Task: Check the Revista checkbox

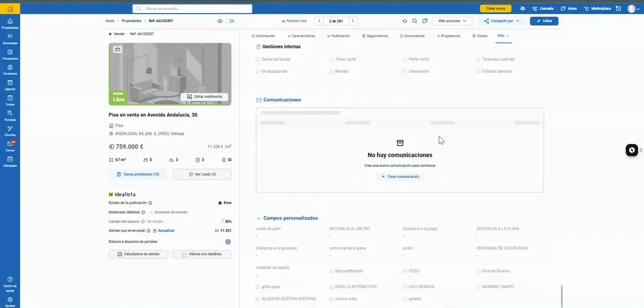Action: pyautogui.click(x=332, y=71)
